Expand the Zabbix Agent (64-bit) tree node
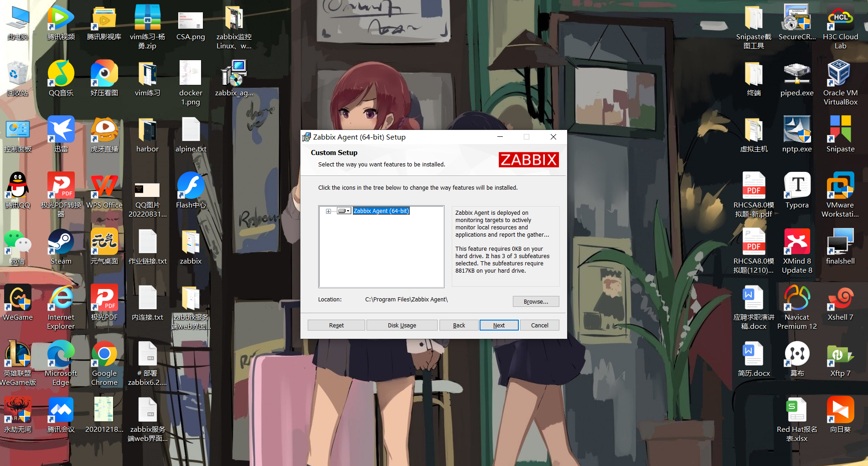Image resolution: width=868 pixels, height=466 pixels. (x=328, y=211)
